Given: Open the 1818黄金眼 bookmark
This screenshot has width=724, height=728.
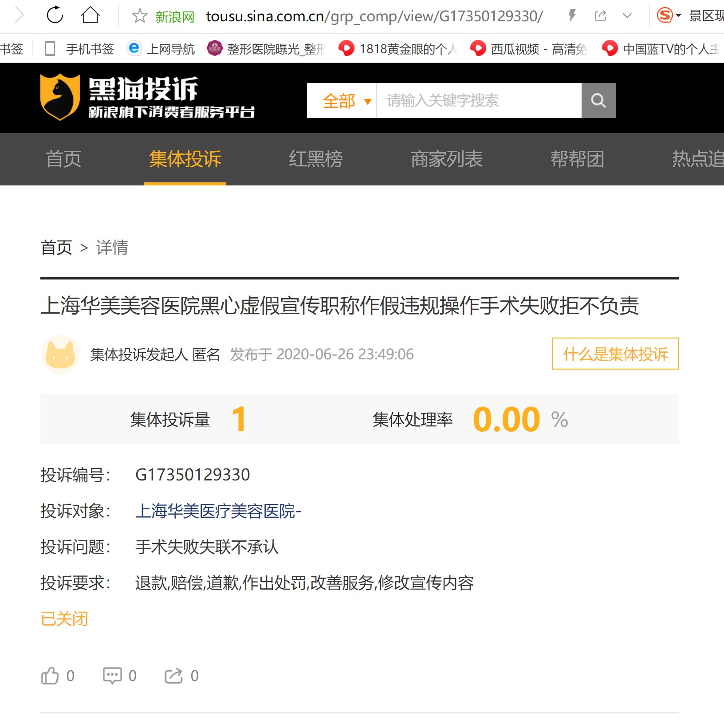Looking at the screenshot, I should click(x=398, y=48).
